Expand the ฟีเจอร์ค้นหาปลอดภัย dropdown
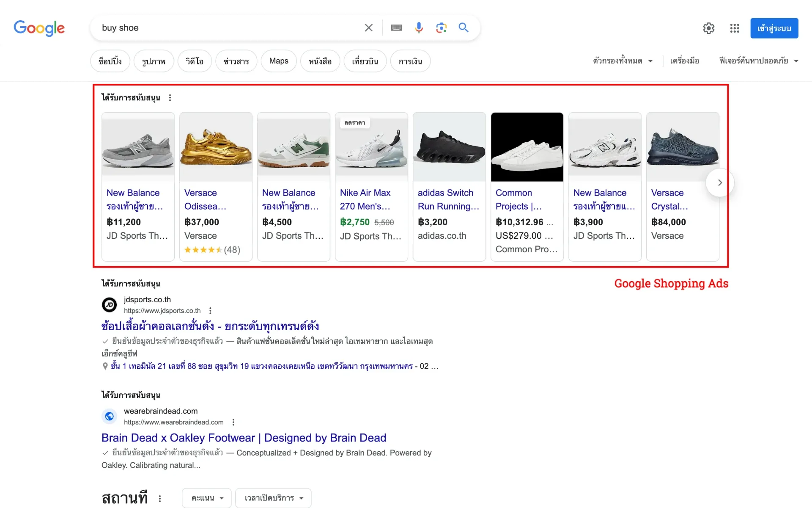The width and height of the screenshot is (812, 508). (x=759, y=61)
